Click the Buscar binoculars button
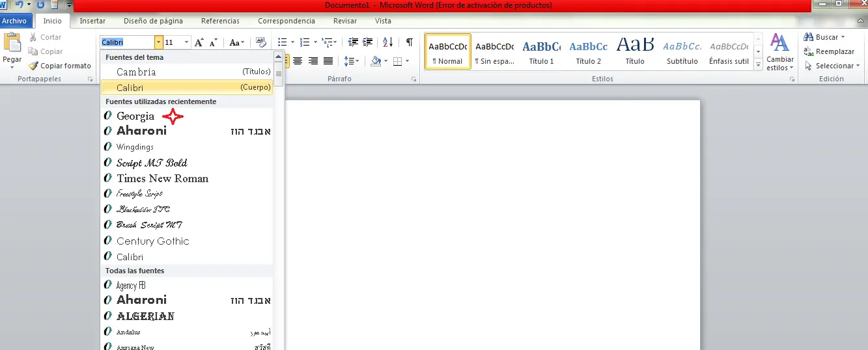The height and width of the screenshot is (350, 868). (x=824, y=37)
